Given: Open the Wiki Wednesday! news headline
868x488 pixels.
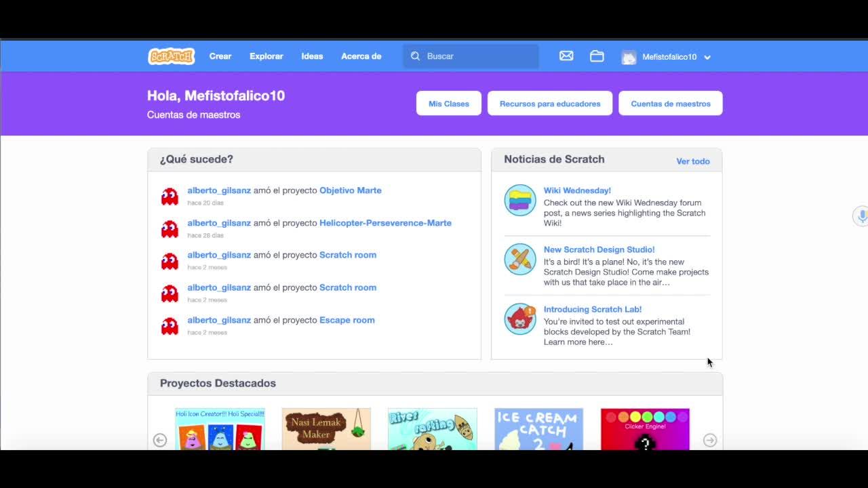Looking at the screenshot, I should (577, 190).
